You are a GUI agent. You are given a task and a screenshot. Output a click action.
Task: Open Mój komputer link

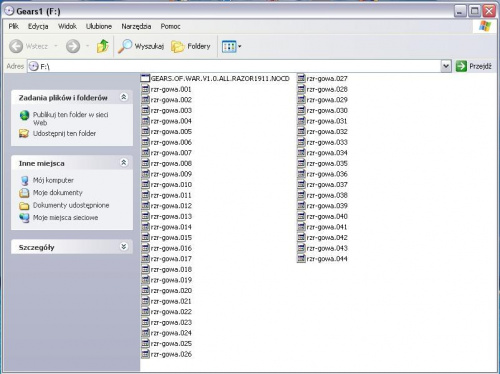coord(53,180)
